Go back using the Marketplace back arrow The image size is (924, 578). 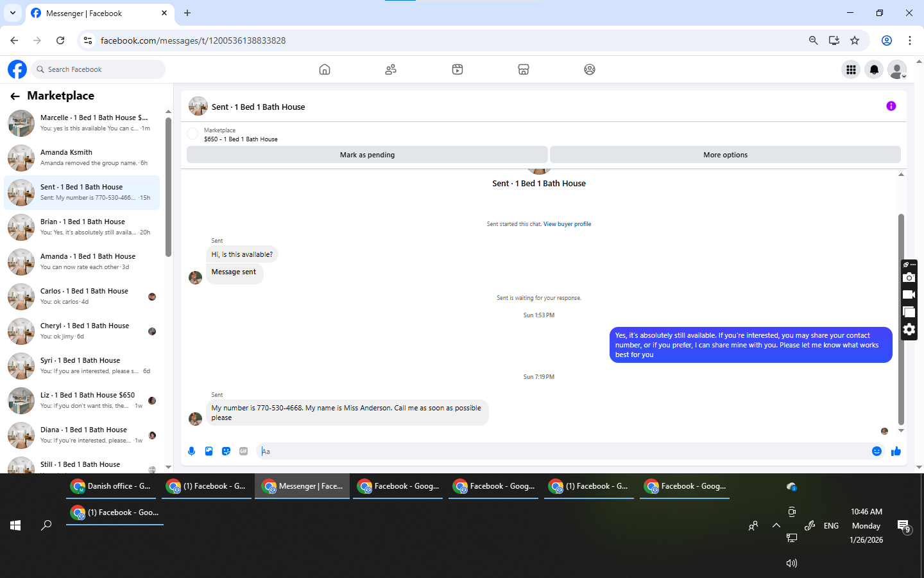tap(15, 96)
